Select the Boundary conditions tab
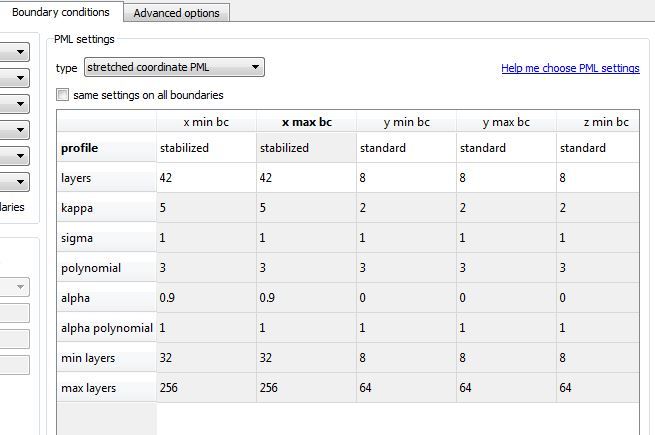Viewport: 655px width, 435px height. click(x=61, y=12)
